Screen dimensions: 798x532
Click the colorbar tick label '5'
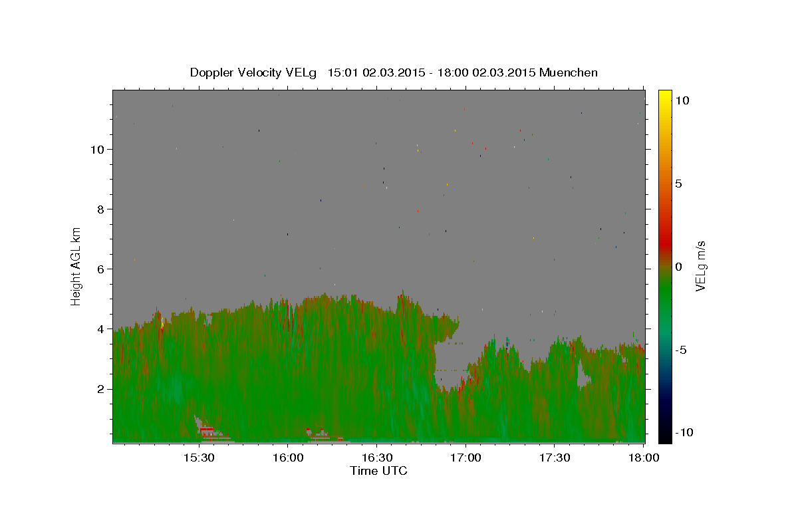(x=678, y=184)
